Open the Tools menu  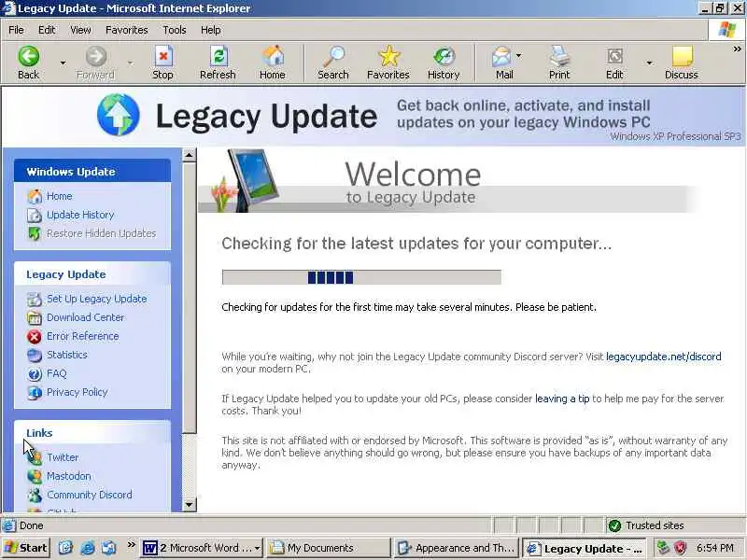click(x=175, y=30)
